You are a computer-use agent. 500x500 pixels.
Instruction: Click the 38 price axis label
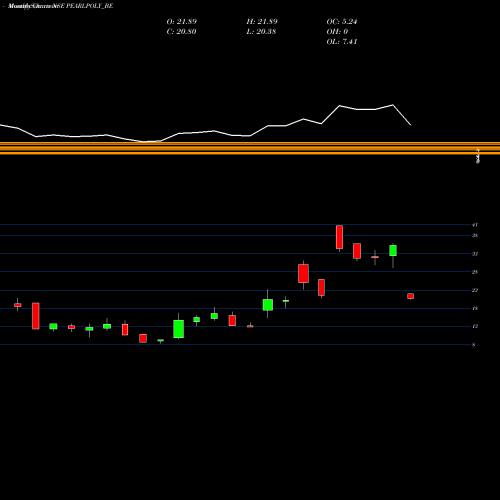[x=475, y=236]
